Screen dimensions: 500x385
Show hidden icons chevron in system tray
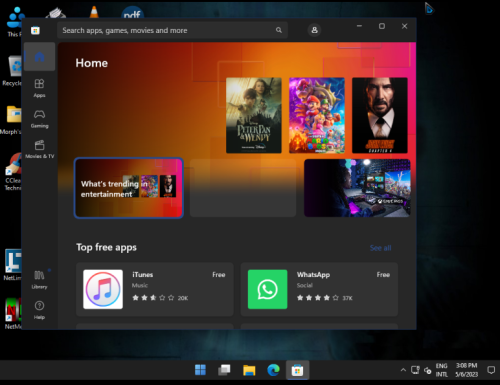403,370
